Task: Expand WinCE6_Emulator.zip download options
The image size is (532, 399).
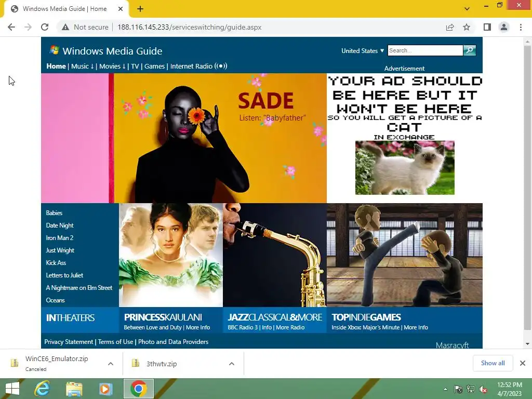Action: (x=111, y=364)
